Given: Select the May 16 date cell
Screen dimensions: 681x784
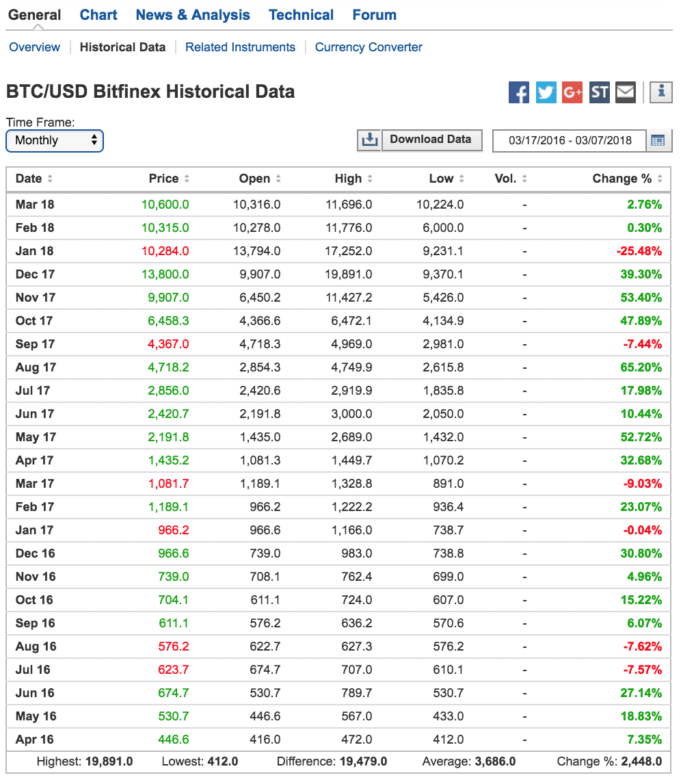Looking at the screenshot, I should tap(36, 716).
